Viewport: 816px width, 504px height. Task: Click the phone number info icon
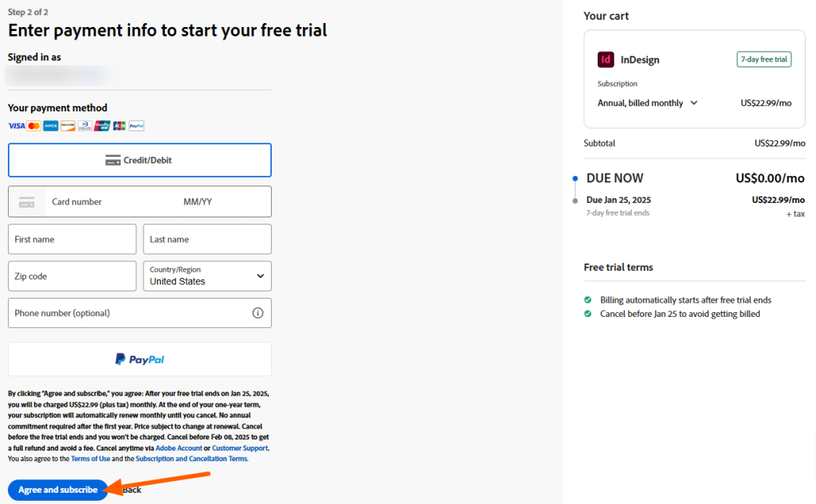click(x=257, y=313)
